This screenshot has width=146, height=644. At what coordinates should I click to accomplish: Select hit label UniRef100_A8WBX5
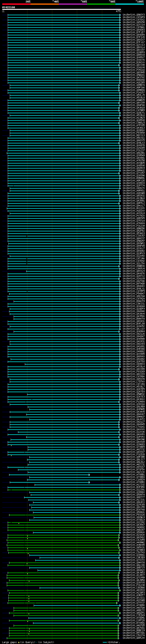pos(134,100)
